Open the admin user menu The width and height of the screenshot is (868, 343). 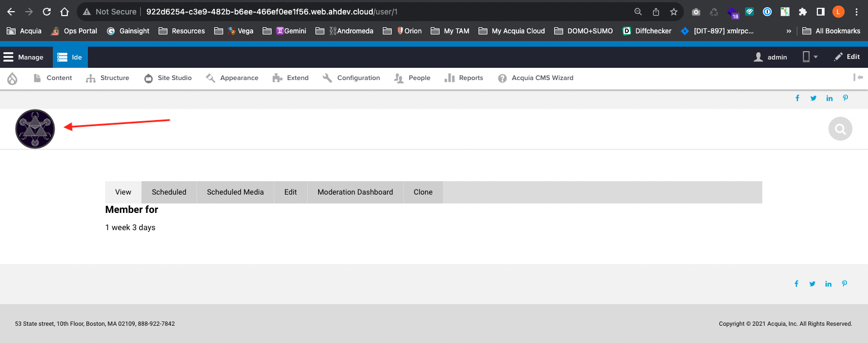tap(770, 57)
